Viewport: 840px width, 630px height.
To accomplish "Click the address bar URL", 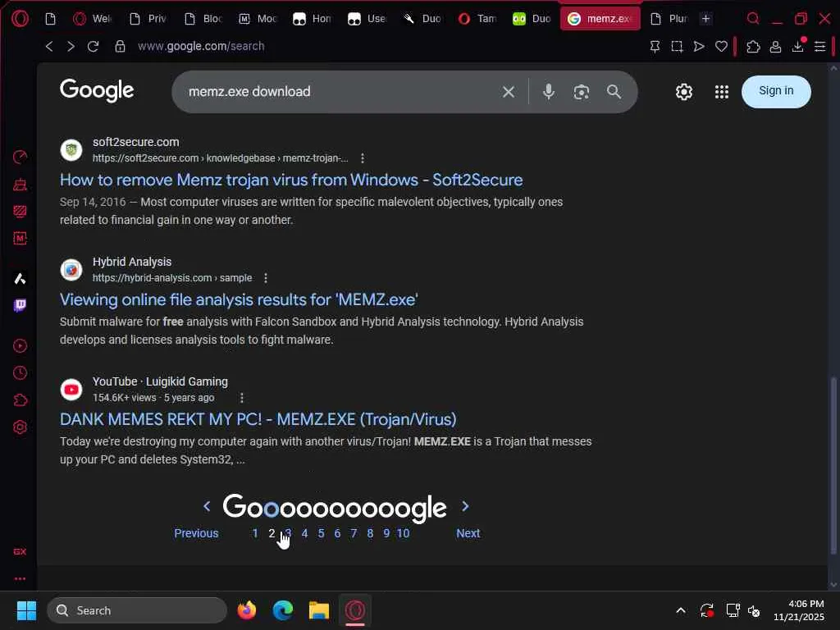I will tap(201, 46).
